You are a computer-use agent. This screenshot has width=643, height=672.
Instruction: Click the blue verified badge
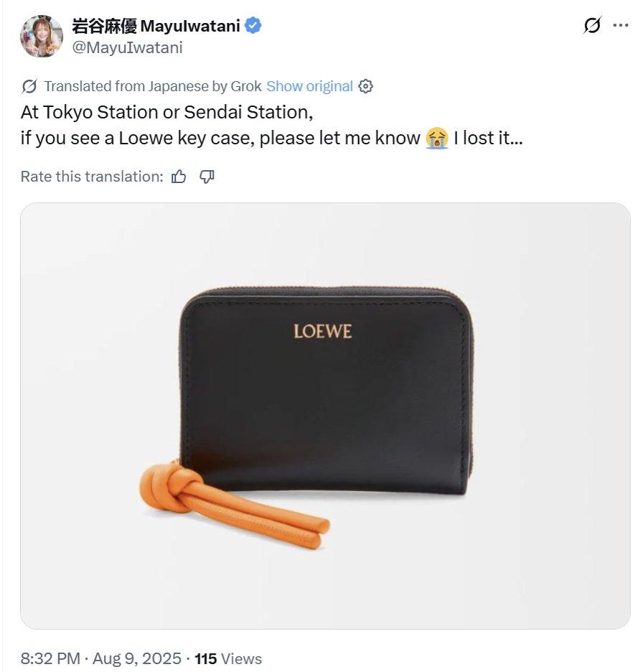[x=253, y=25]
